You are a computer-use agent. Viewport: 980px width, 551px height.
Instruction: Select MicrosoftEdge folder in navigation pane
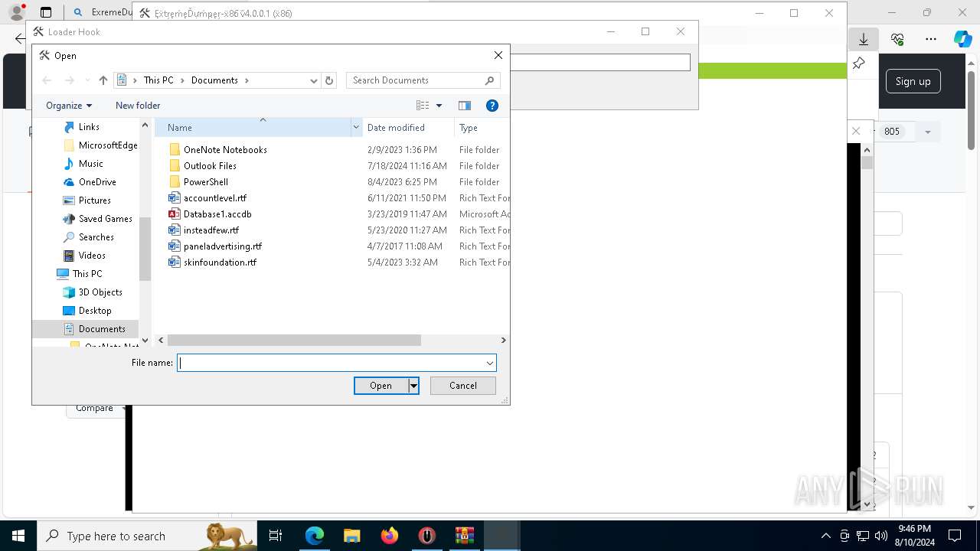(108, 145)
